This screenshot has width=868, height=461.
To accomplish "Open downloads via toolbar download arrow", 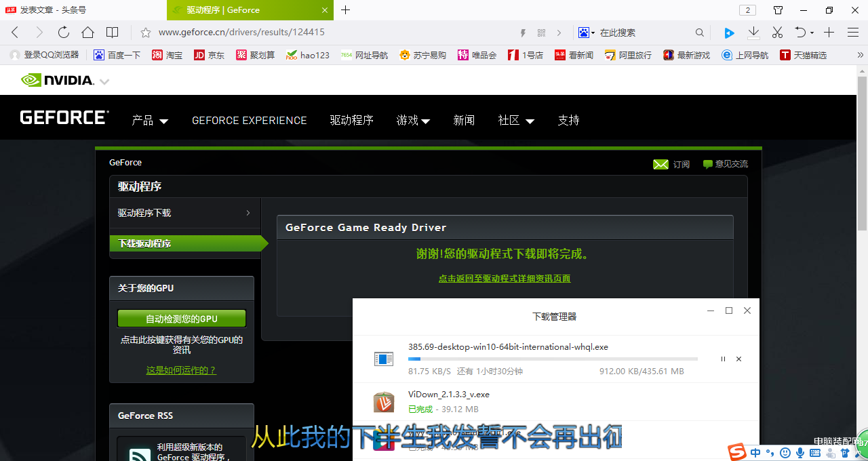I will coord(753,33).
